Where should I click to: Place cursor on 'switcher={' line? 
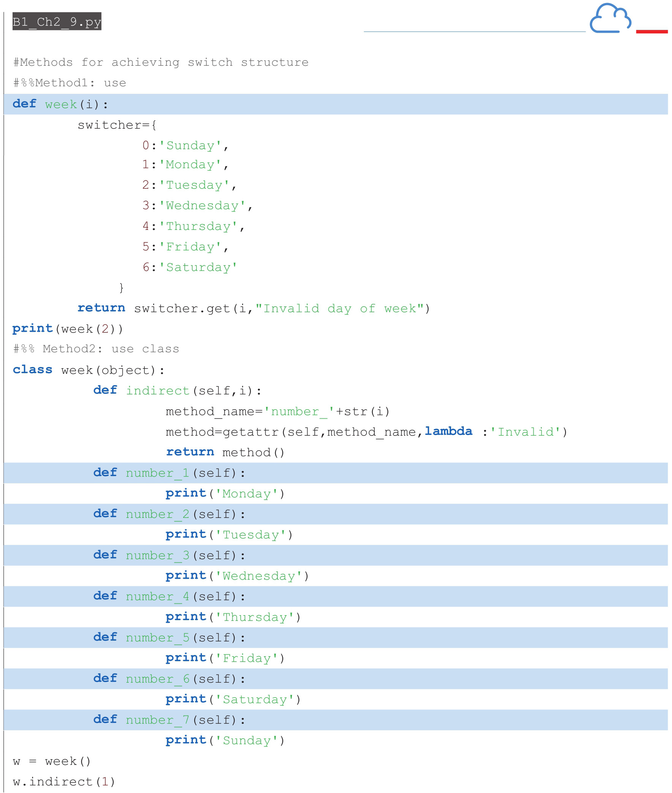point(117,125)
